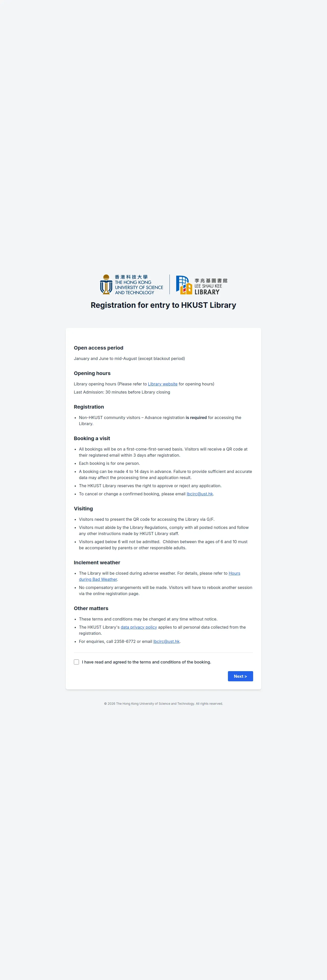Click the Visiting section heading
Viewport: 327px width, 980px height.
pyautogui.click(x=83, y=509)
